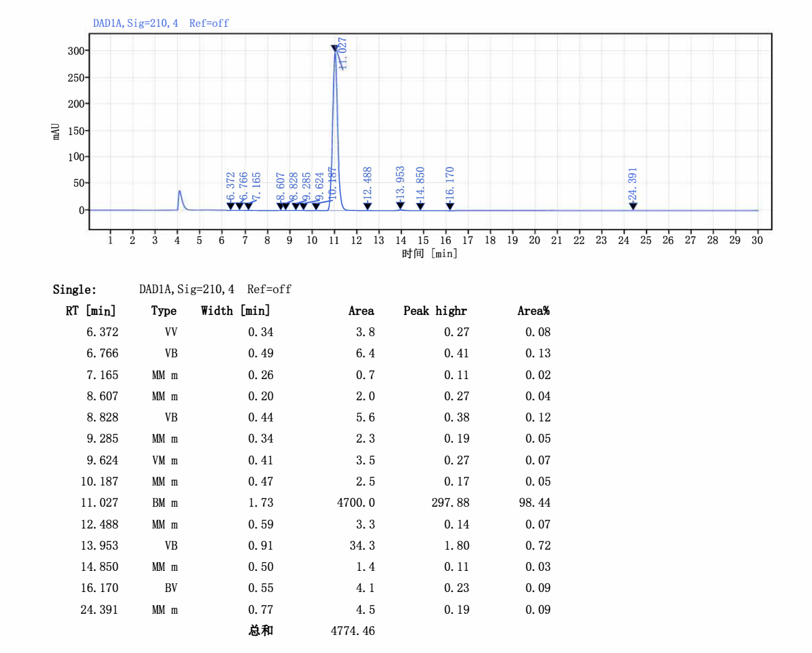Click the area value 4700.0 in the table
Screen dimensions: 812x653
click(x=356, y=503)
